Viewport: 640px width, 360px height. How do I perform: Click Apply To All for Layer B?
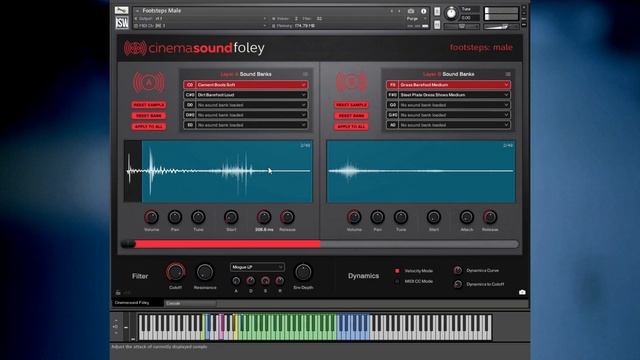[x=351, y=127]
